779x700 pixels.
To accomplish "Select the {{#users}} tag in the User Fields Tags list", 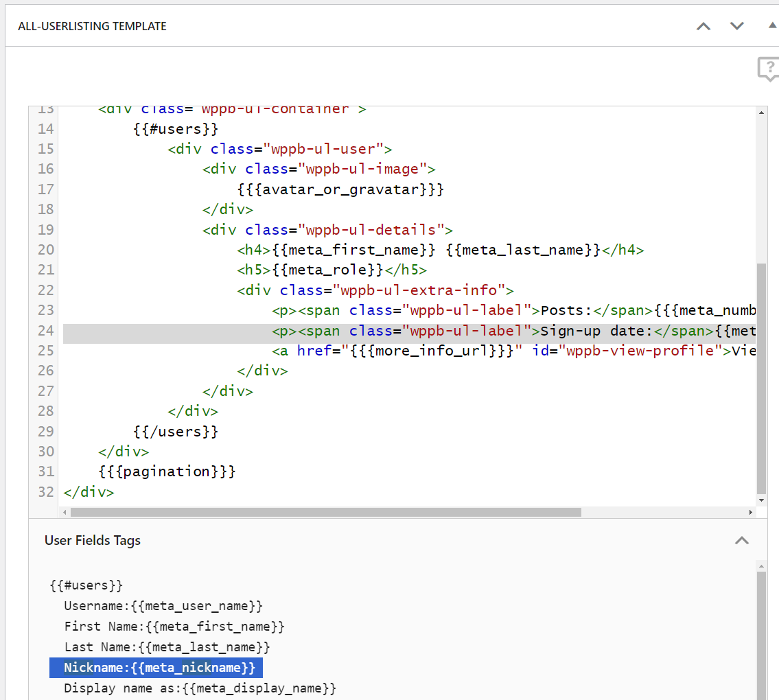I will (86, 585).
